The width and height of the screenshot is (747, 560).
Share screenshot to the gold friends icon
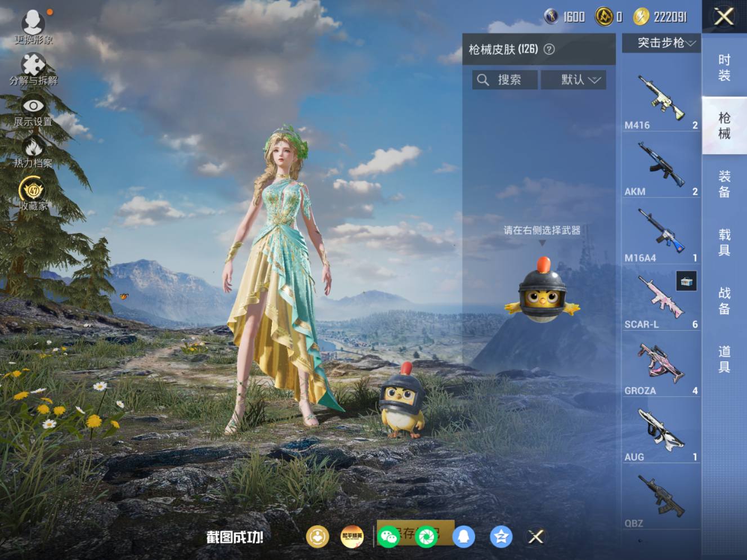317,536
